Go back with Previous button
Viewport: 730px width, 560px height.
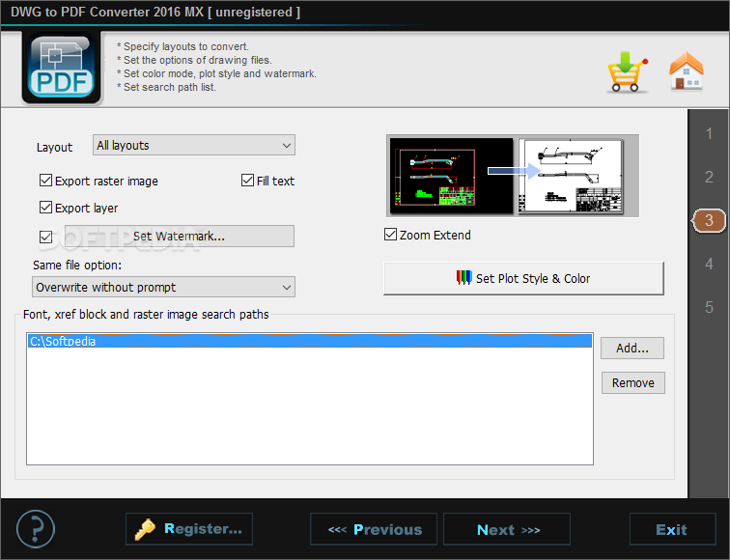pyautogui.click(x=374, y=529)
